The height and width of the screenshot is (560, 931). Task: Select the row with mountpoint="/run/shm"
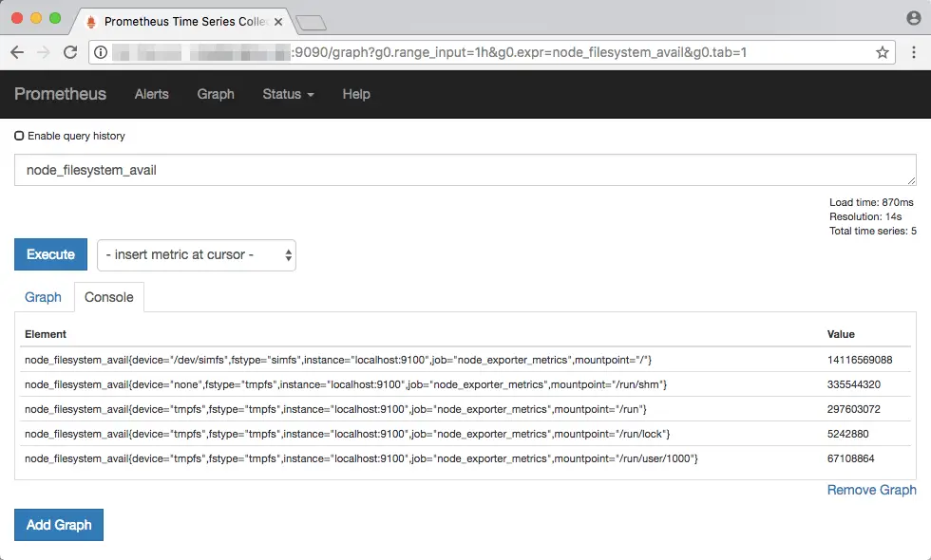(x=465, y=384)
